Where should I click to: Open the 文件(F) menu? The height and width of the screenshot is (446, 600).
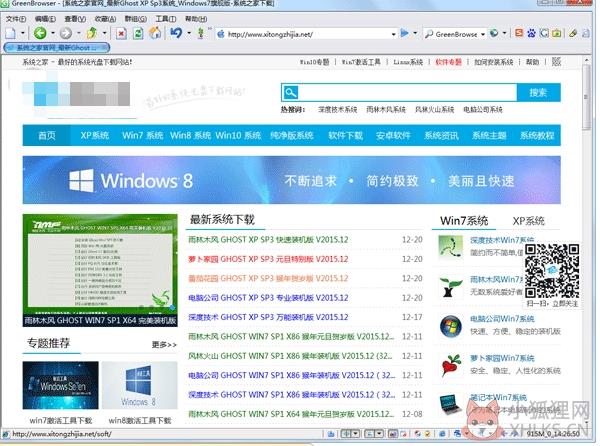point(16,19)
